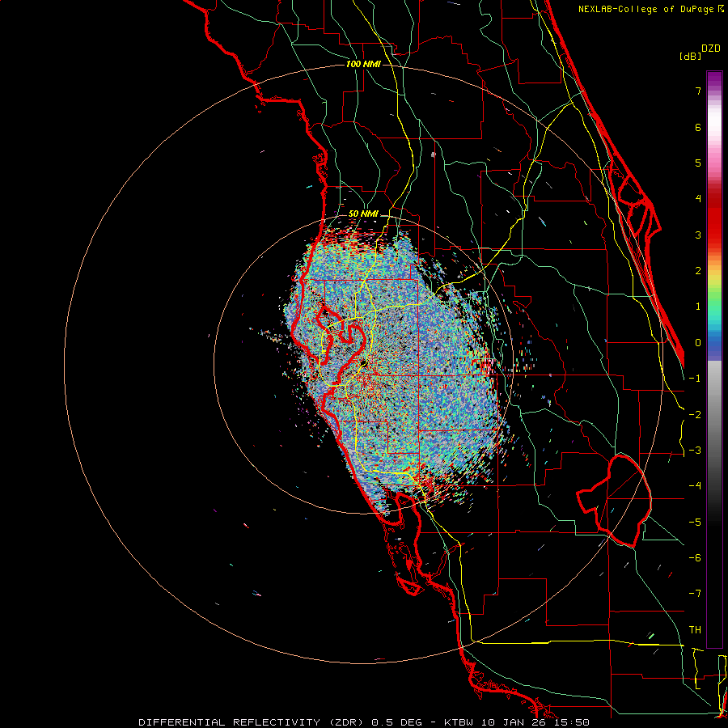Click the red band beside 3 on color bar
Image resolution: width=728 pixels, height=728 pixels.
click(714, 235)
